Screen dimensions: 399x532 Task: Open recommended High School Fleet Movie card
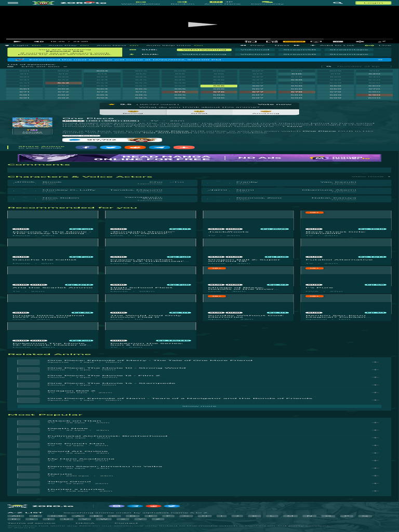(x=151, y=280)
